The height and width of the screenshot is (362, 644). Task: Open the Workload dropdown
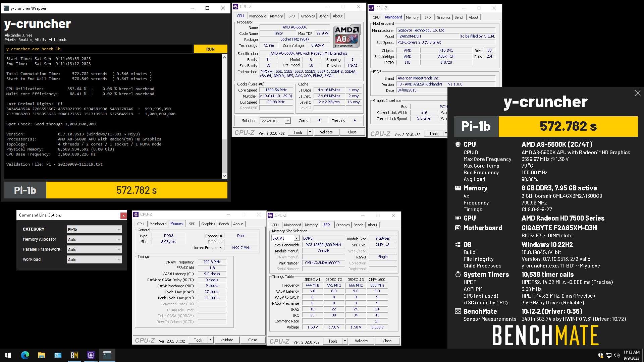point(94,259)
